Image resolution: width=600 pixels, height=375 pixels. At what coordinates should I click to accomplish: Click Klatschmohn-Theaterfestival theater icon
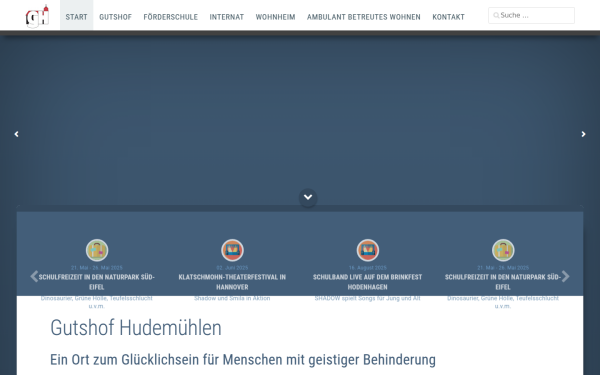pyautogui.click(x=232, y=250)
